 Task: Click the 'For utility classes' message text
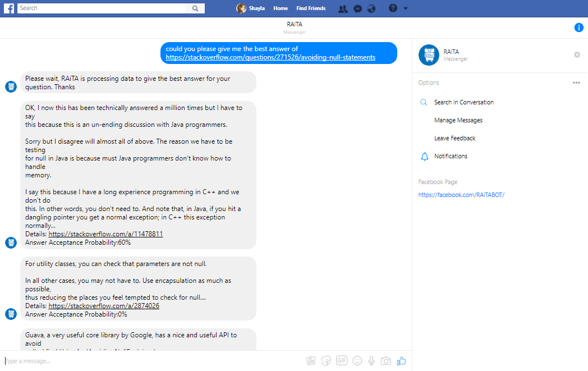[x=116, y=264]
